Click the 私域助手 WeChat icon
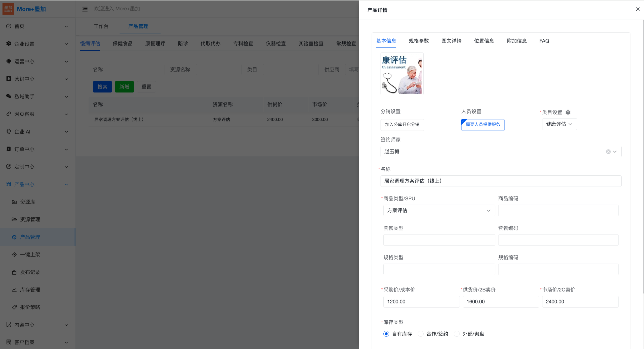The width and height of the screenshot is (644, 349). pyautogui.click(x=9, y=96)
